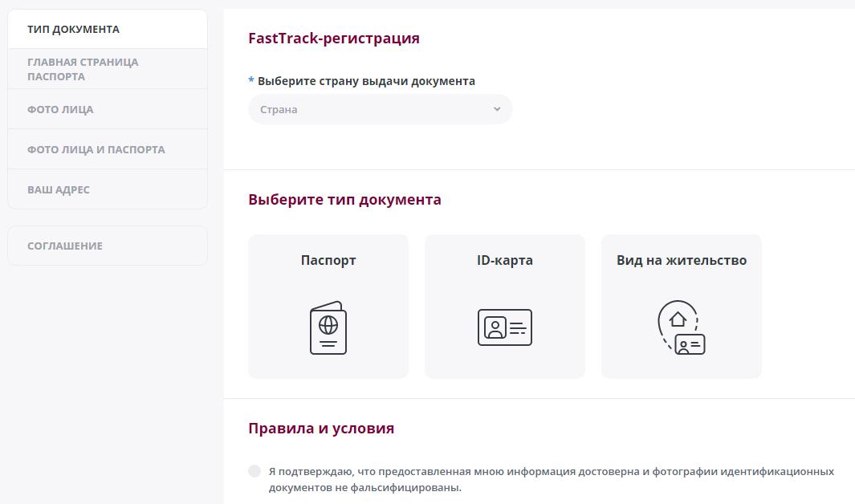Choose the Паспорт document card title
Image resolution: width=855 pixels, height=504 pixels.
click(328, 261)
